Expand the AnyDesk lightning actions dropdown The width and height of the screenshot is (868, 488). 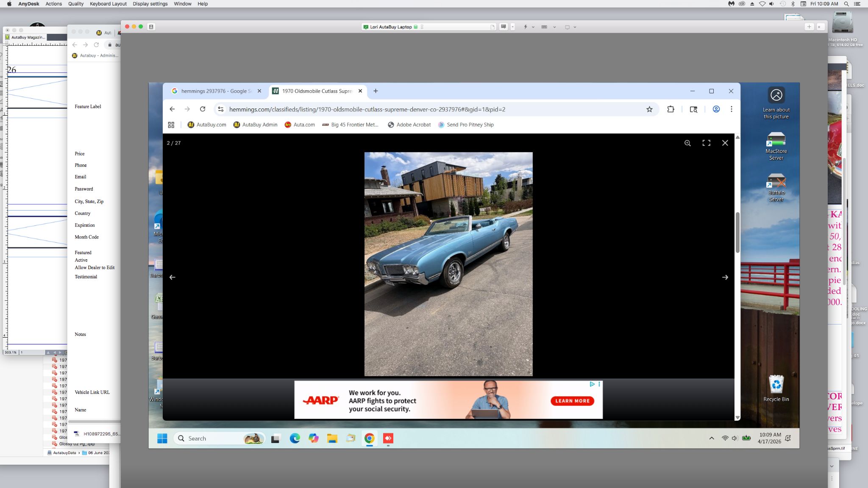point(533,27)
